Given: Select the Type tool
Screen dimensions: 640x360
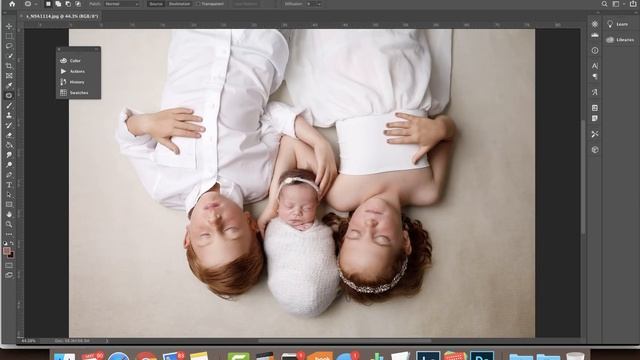Looking at the screenshot, I should [x=9, y=185].
